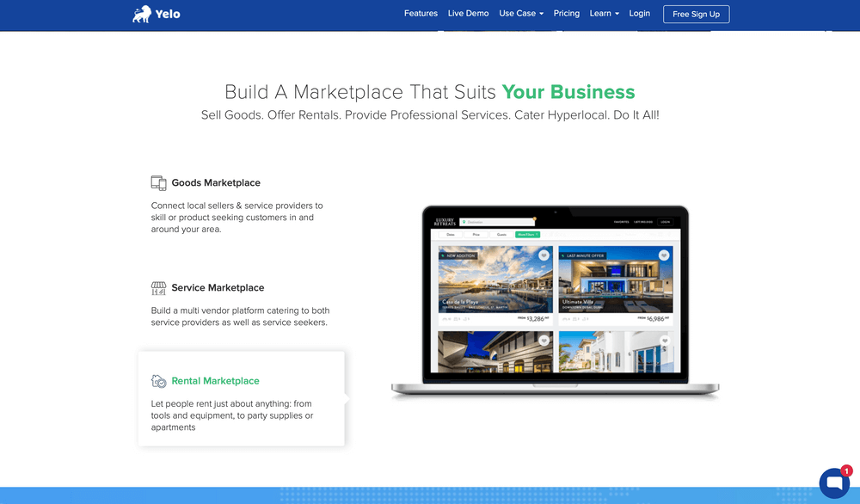Open the chat widget bubble
Image resolution: width=860 pixels, height=504 pixels.
coord(834,483)
